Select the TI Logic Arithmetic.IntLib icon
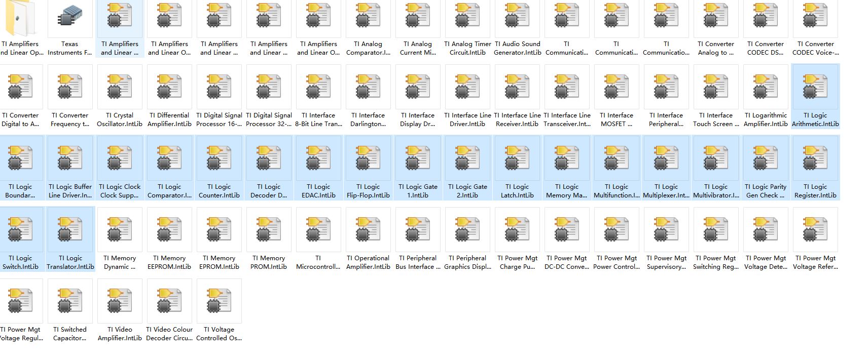Screen dimensions: 868x361 [x=815, y=87]
